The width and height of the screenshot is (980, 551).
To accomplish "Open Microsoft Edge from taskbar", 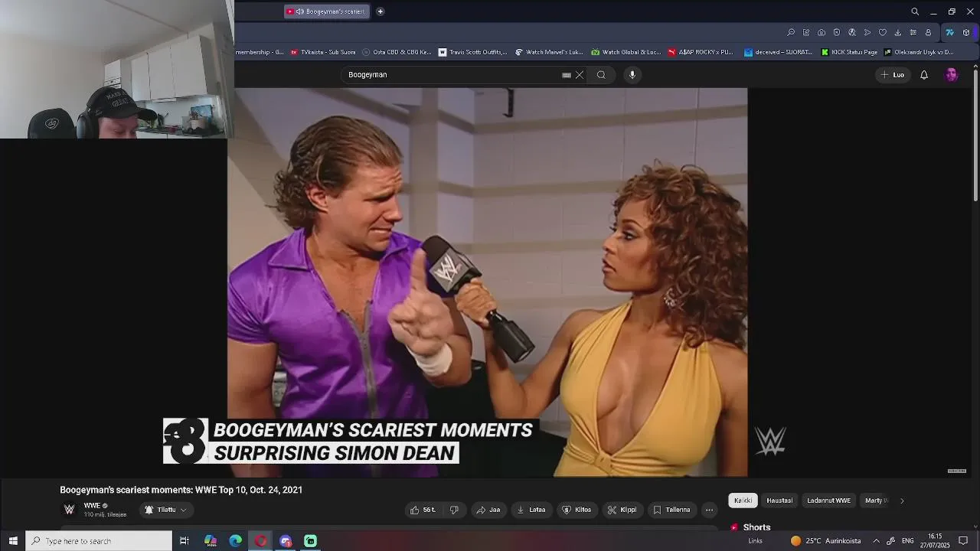I will [x=235, y=541].
